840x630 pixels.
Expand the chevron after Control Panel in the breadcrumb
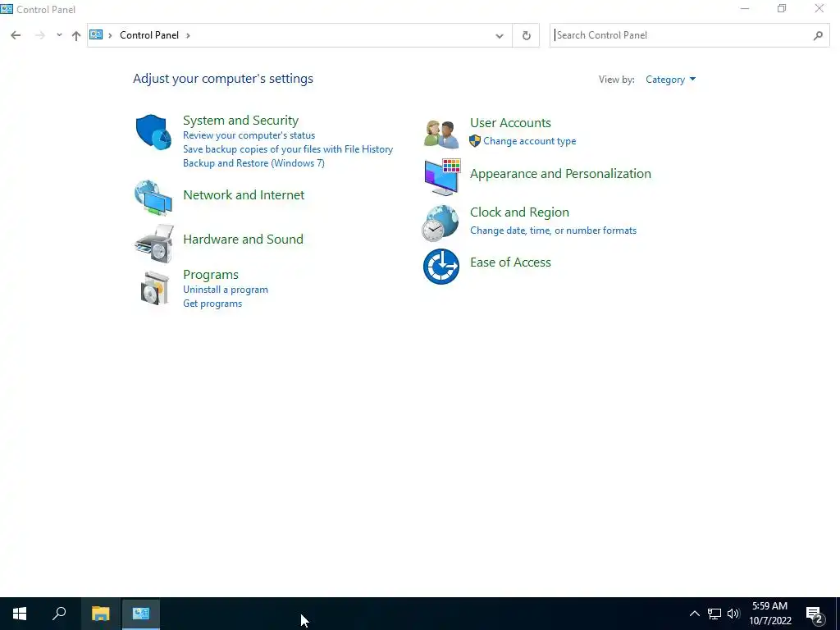click(x=188, y=35)
